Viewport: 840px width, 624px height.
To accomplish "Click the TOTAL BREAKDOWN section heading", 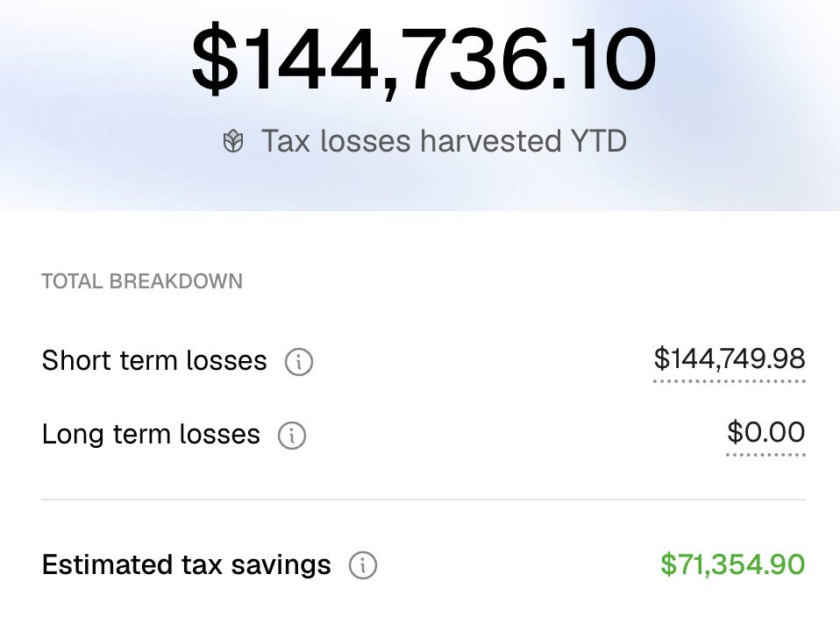I will coord(142,281).
